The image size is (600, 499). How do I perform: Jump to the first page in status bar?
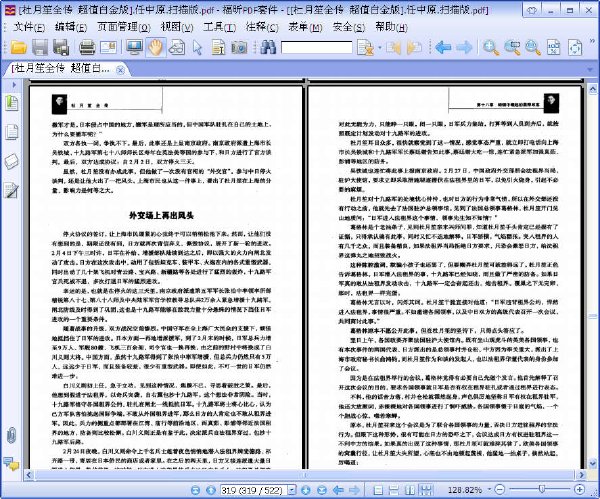click(x=195, y=490)
